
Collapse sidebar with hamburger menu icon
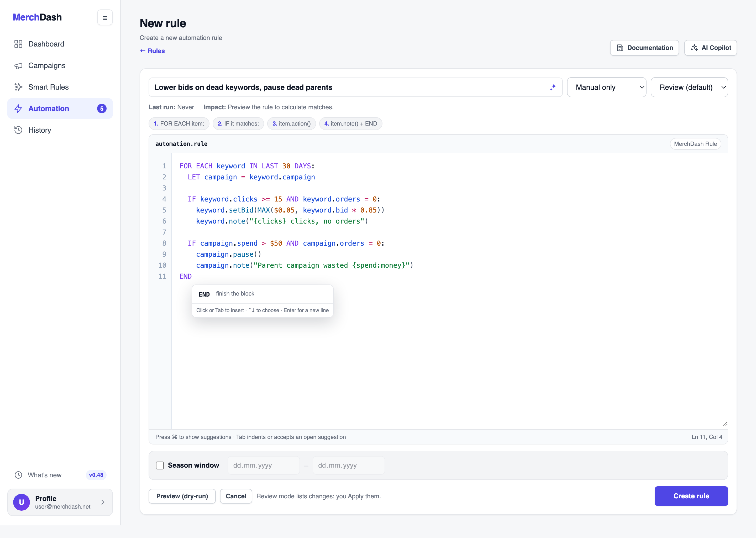pyautogui.click(x=105, y=18)
